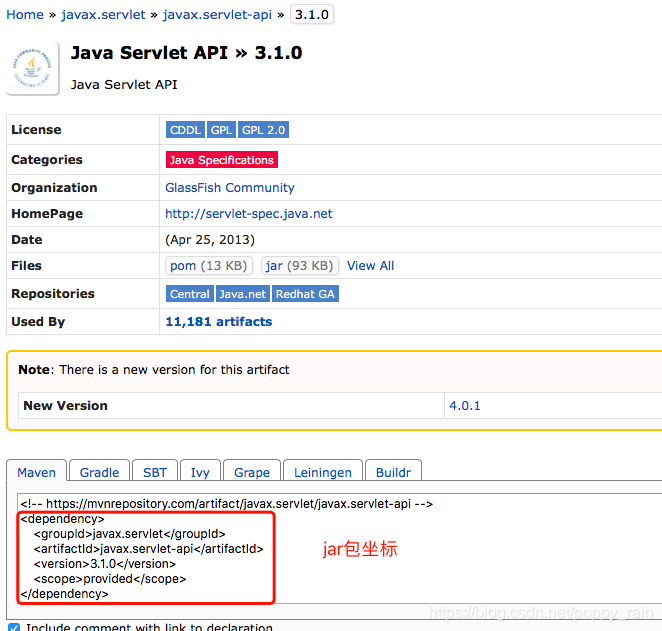Click the <version>3.1.0</version> line
Screen dimensions: 662x631
105,563
